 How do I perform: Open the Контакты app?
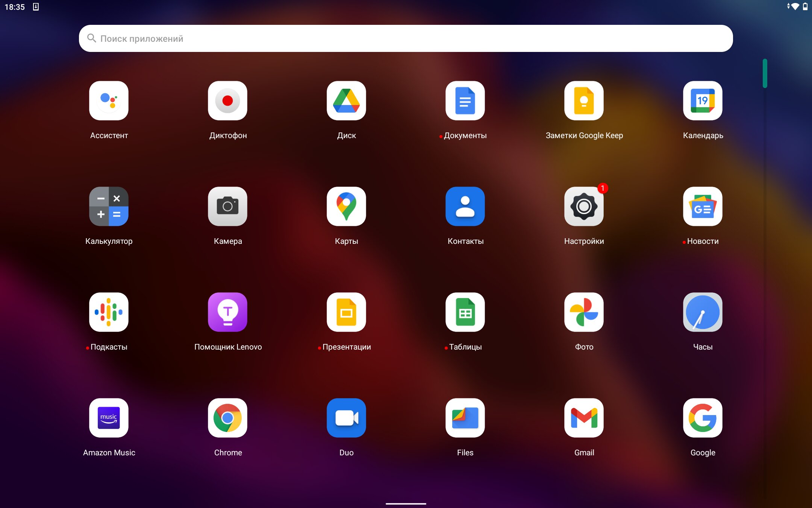(x=465, y=207)
